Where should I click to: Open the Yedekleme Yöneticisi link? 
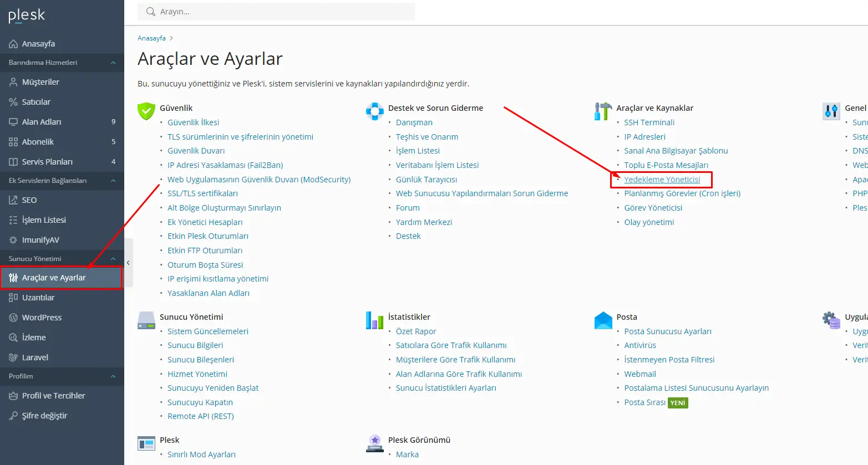pyautogui.click(x=662, y=180)
